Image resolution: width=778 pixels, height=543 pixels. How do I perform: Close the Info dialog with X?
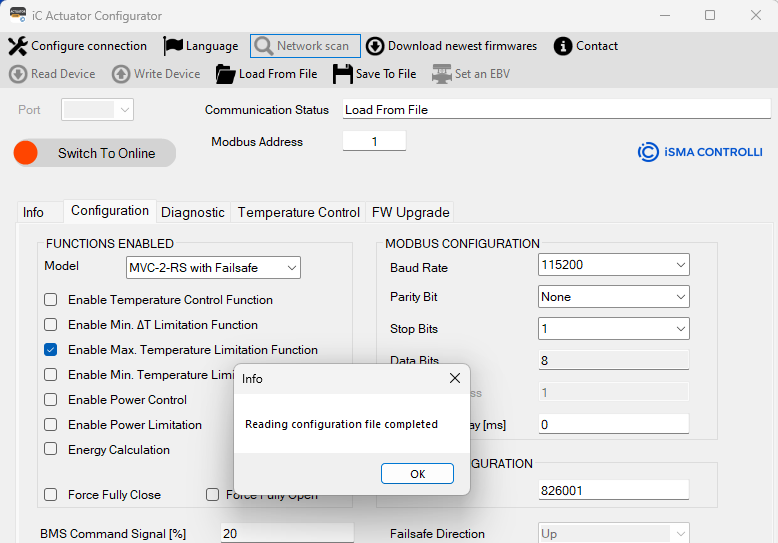pos(454,379)
